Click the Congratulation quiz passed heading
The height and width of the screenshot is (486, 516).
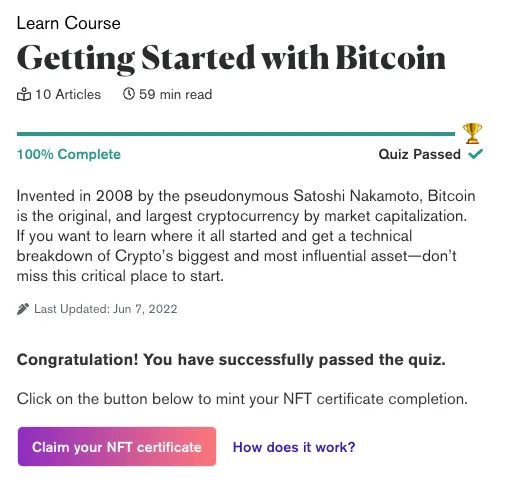coord(231,360)
